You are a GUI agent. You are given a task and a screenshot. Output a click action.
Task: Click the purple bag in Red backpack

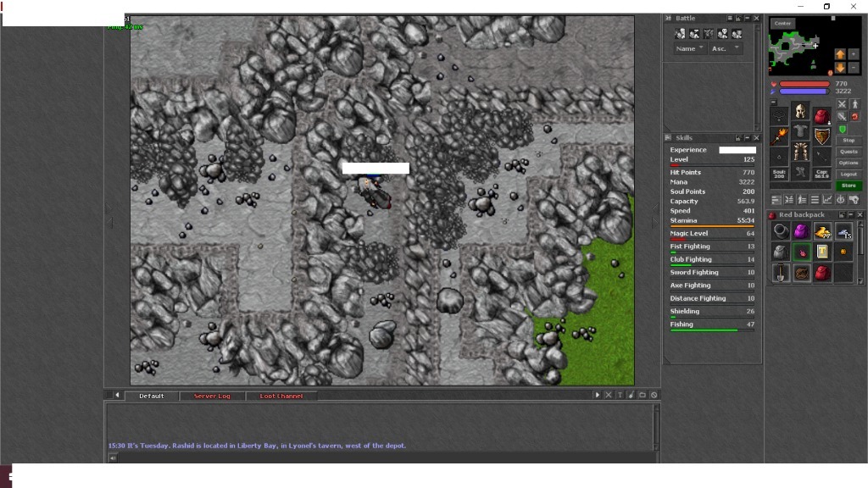point(801,230)
